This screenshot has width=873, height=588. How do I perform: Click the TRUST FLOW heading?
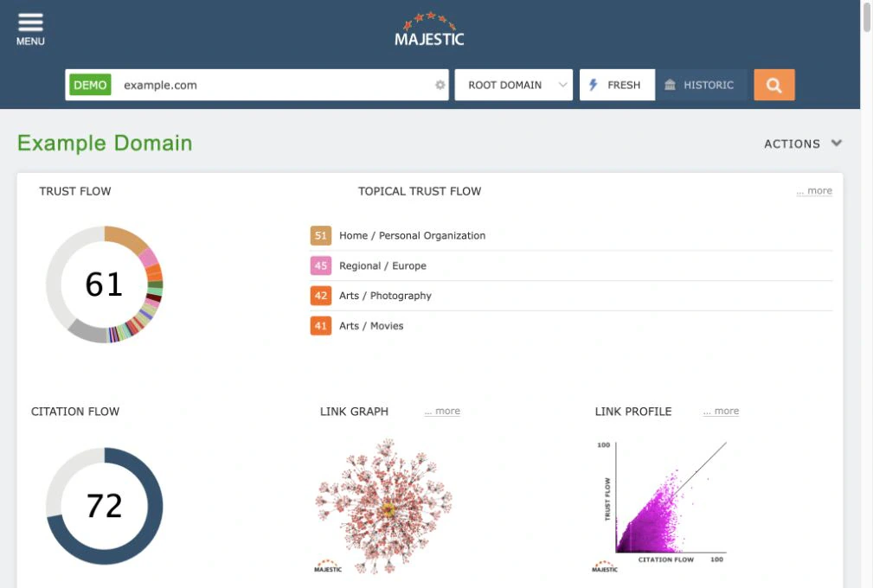click(x=75, y=191)
